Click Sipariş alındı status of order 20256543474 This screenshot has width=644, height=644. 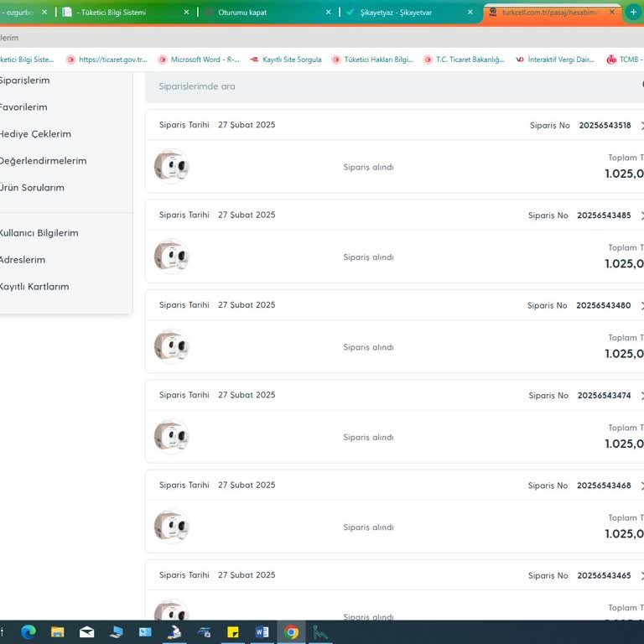coord(368,437)
